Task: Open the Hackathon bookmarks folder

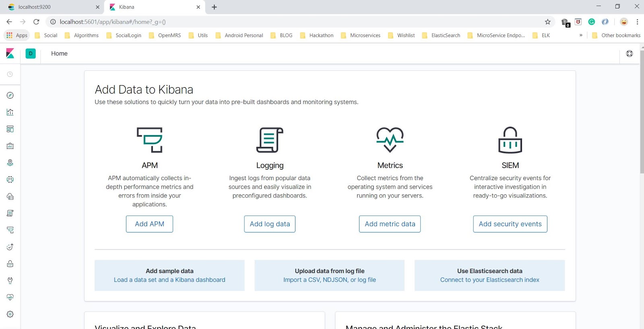Action: (x=317, y=35)
